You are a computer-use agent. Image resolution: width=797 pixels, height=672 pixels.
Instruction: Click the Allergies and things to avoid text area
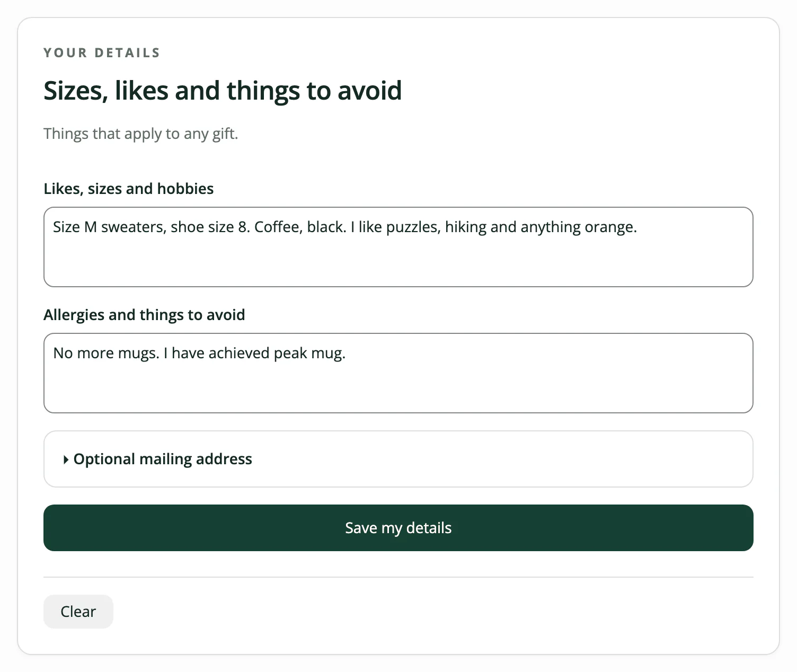tap(398, 373)
